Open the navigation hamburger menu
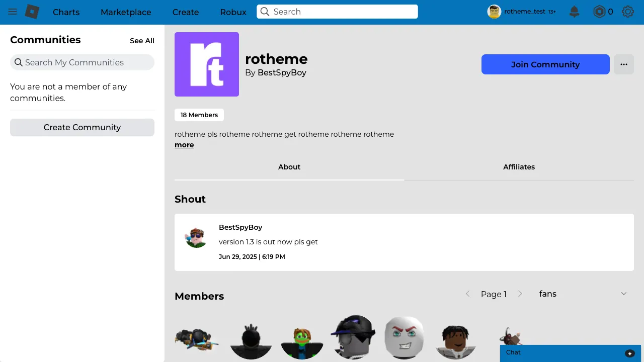The width and height of the screenshot is (644, 362). tap(13, 12)
